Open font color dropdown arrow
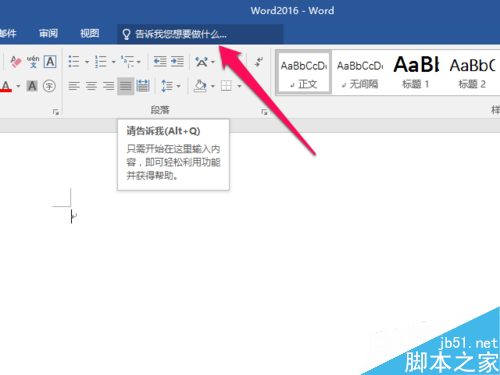 18,86
